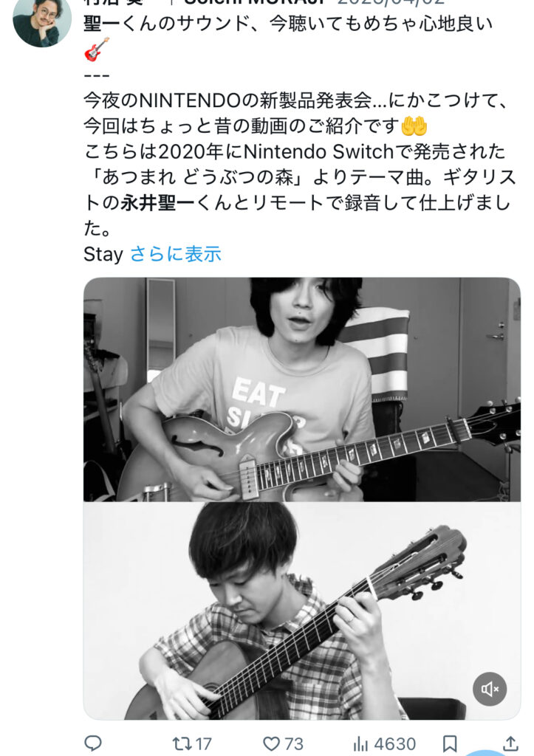The width and height of the screenshot is (534, 756).
Task: Open the reply speech bubble icon
Action: (x=93, y=743)
